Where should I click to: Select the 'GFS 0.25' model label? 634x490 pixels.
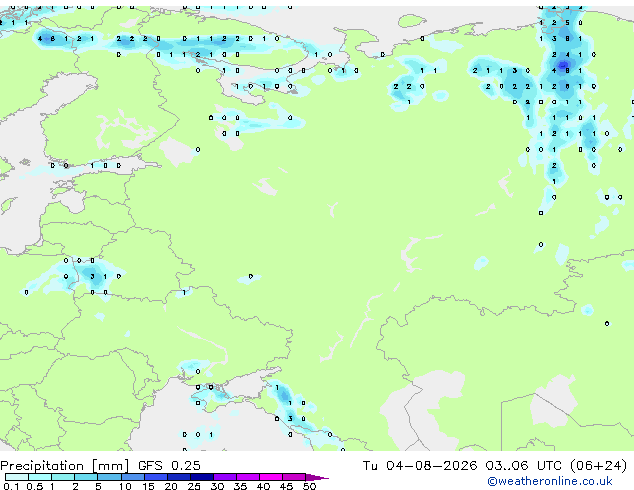click(169, 465)
